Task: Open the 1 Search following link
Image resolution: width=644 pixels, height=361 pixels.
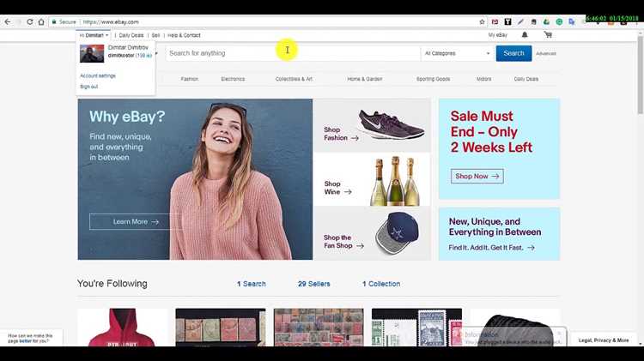Action: [x=252, y=284]
